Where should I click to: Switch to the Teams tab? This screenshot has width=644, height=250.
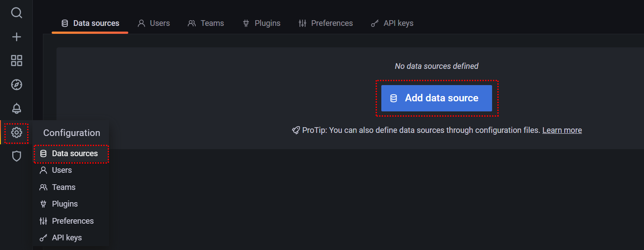pyautogui.click(x=206, y=23)
